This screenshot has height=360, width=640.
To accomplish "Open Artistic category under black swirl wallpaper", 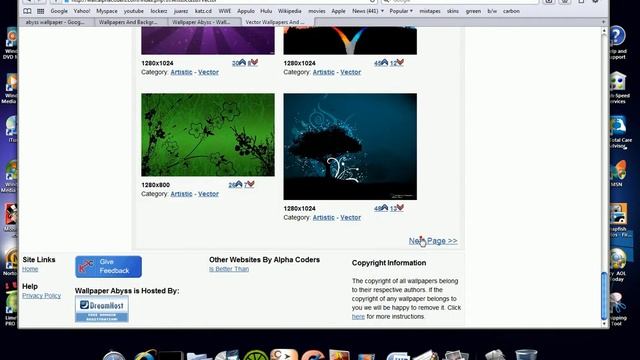I will pyautogui.click(x=324, y=72).
